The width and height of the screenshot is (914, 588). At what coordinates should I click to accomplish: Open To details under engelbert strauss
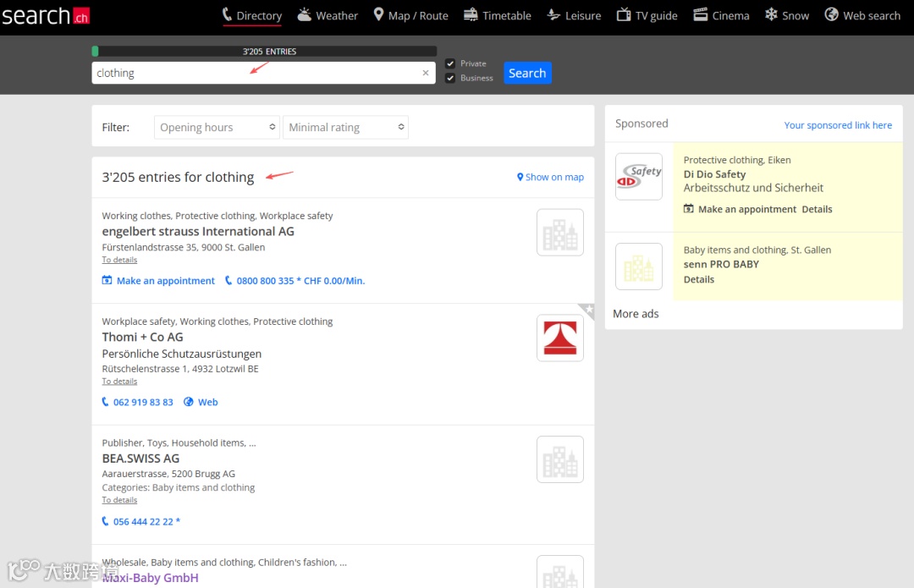(119, 260)
